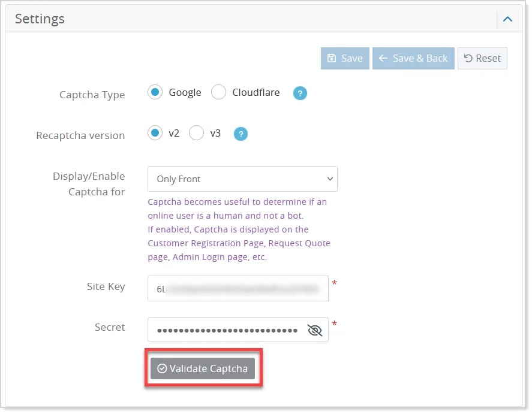Choose Recaptcha version v3
The image size is (532, 414).
point(197,133)
